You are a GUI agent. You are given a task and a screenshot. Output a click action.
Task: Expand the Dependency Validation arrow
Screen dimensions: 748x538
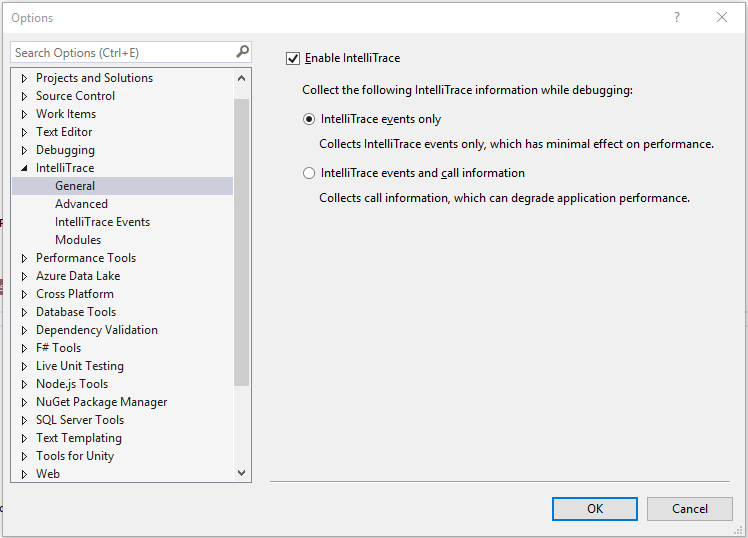click(24, 330)
